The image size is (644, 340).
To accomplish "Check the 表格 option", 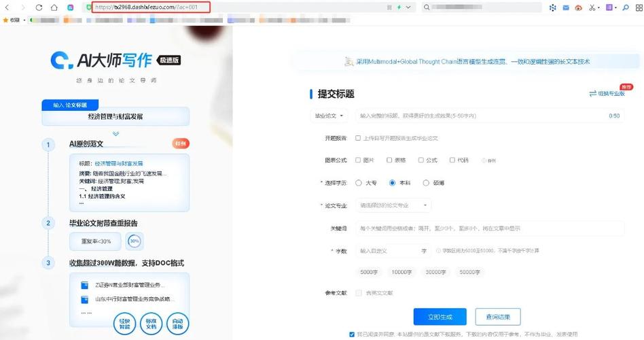I will [x=389, y=160].
